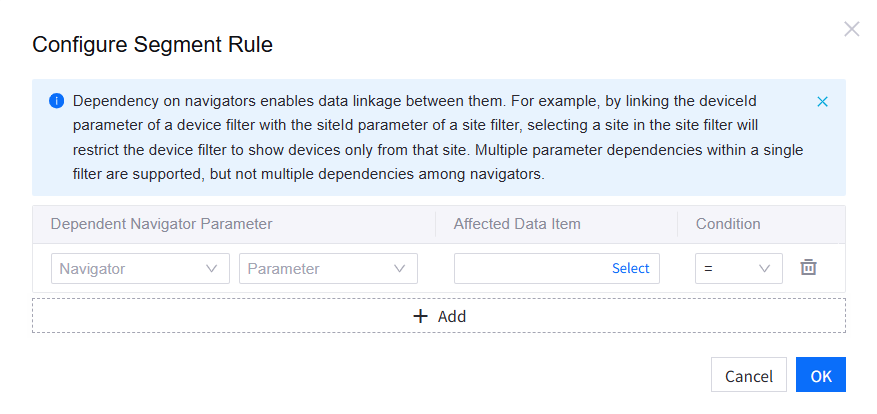The height and width of the screenshot is (414, 877).
Task: Click the Navigator field's chevron arrow
Action: coord(211,268)
